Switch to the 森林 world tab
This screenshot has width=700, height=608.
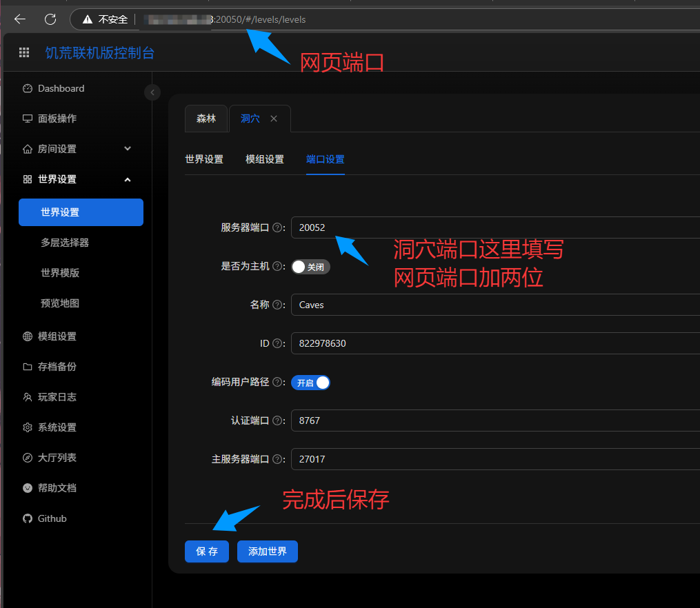click(x=206, y=119)
